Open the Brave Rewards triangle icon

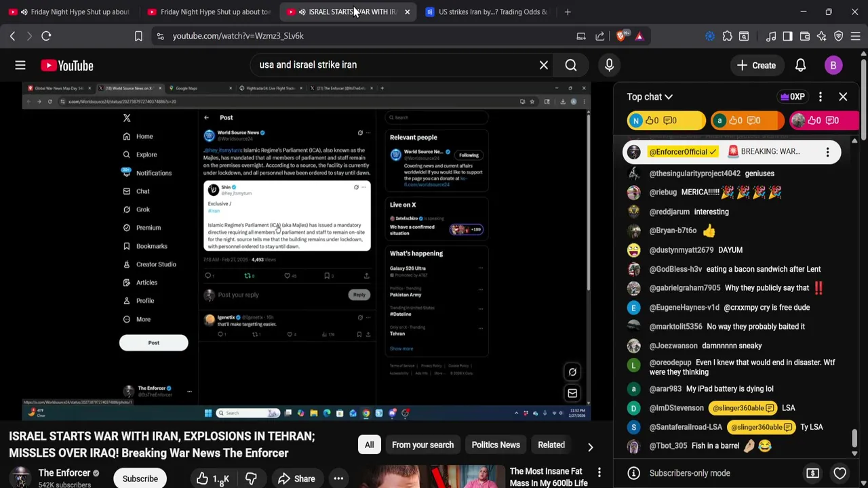[639, 36]
